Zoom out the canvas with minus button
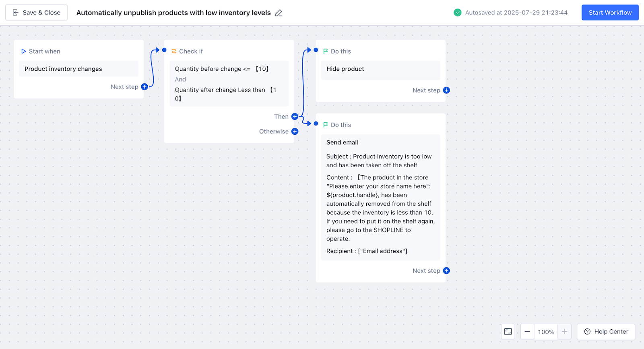The image size is (644, 349). (527, 332)
